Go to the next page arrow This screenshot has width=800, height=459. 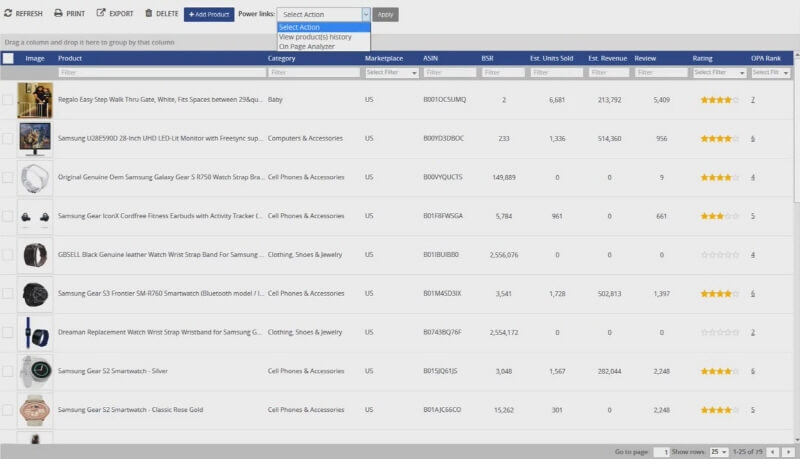789,452
